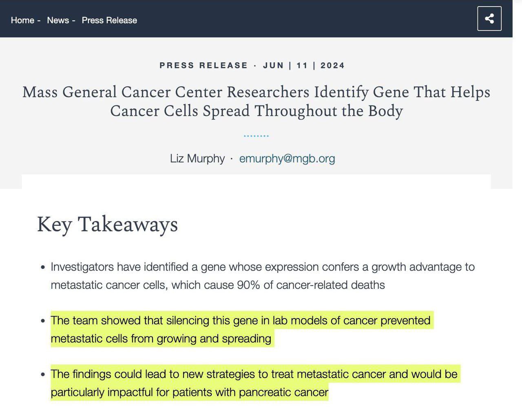Open the News breadcrumb link
Viewport: 522px width, 420px height.
pos(58,20)
